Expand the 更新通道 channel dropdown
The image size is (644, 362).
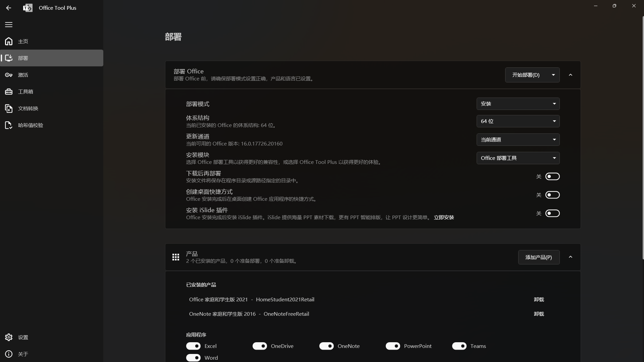(x=518, y=140)
